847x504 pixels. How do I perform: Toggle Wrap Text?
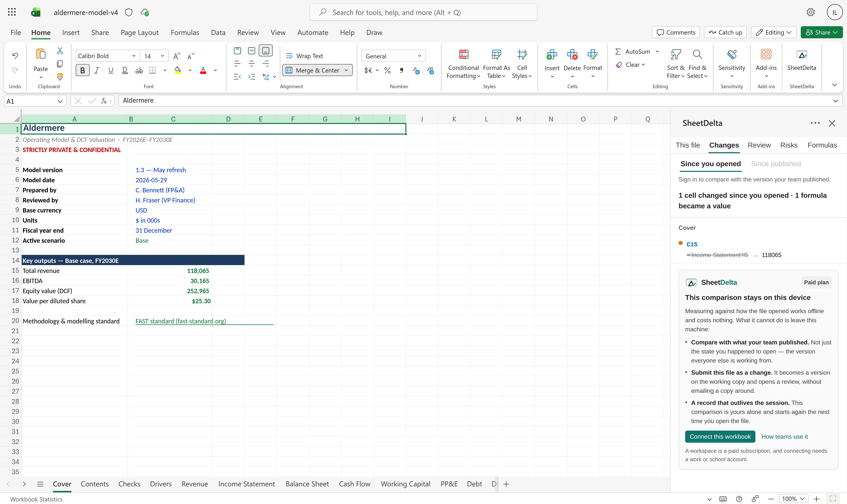[304, 56]
